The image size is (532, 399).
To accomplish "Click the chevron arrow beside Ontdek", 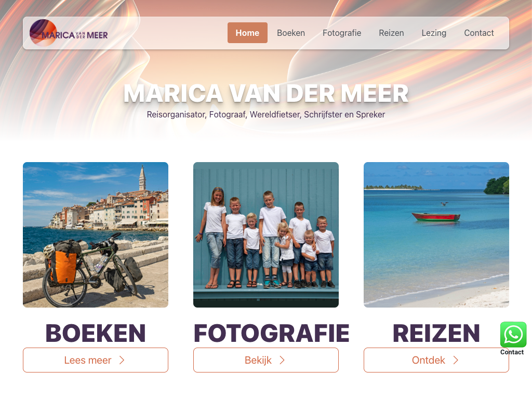I will coord(456,361).
